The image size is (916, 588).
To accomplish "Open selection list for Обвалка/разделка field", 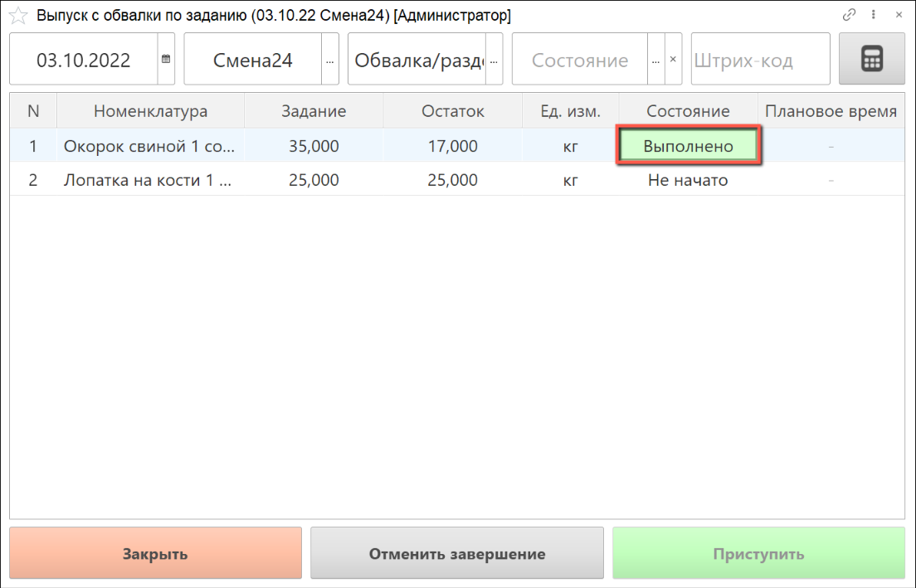I will pos(495,60).
